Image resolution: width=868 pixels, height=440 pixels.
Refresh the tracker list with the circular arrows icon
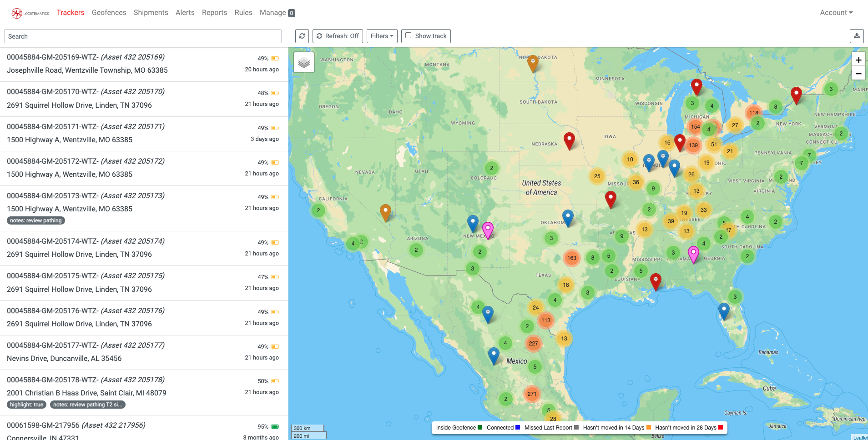point(302,36)
